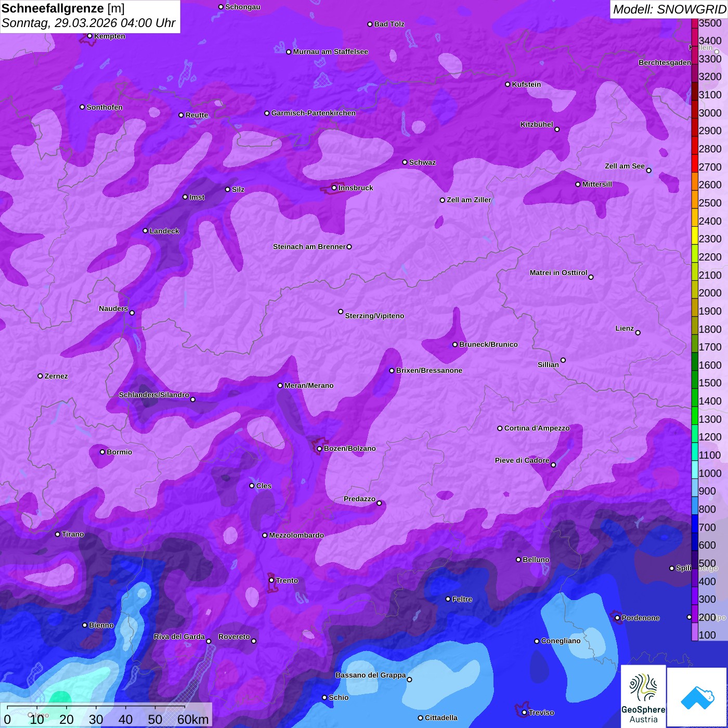Click the "Cittadella" label
728x728 pixels.
tap(441, 718)
